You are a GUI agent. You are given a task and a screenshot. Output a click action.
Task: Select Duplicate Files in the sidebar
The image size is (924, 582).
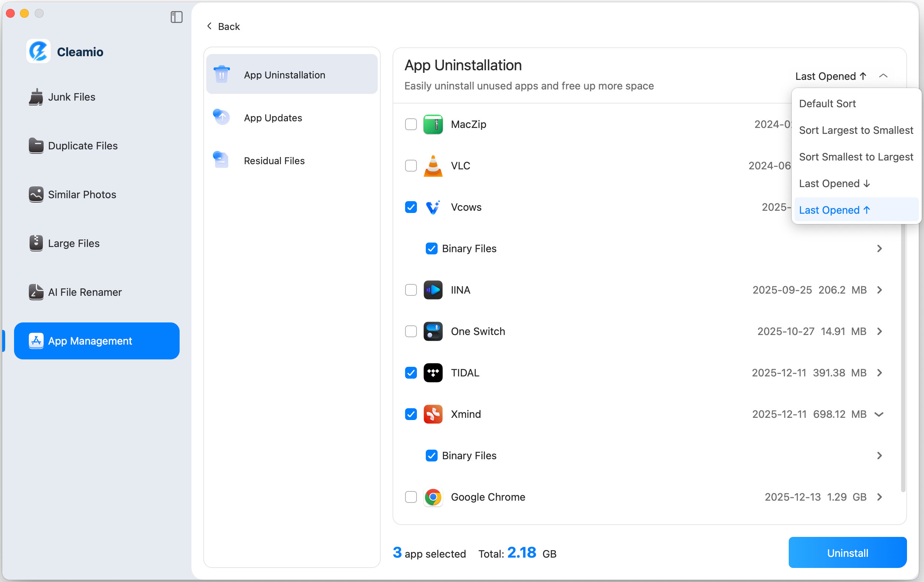pyautogui.click(x=82, y=146)
